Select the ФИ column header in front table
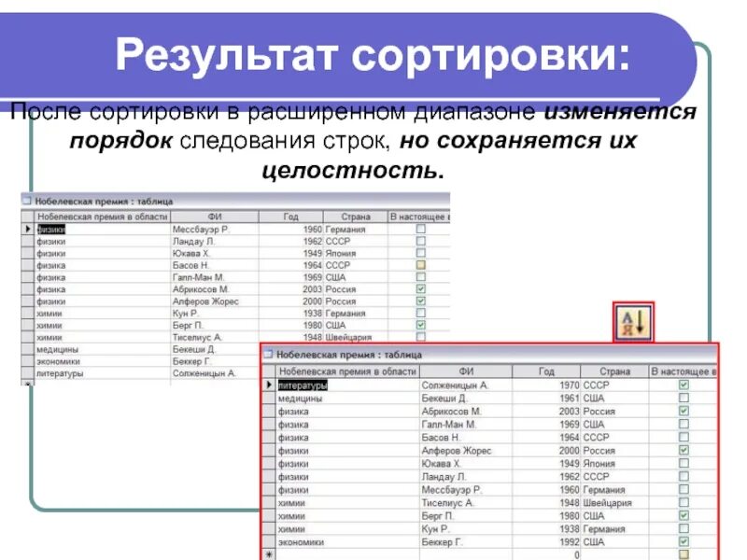The height and width of the screenshot is (560, 747). [466, 371]
